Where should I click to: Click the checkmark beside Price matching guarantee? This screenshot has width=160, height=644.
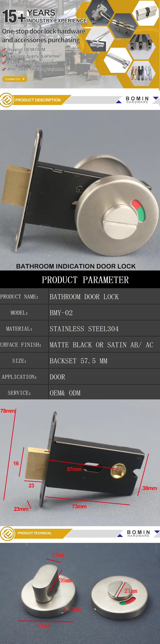point(4,62)
